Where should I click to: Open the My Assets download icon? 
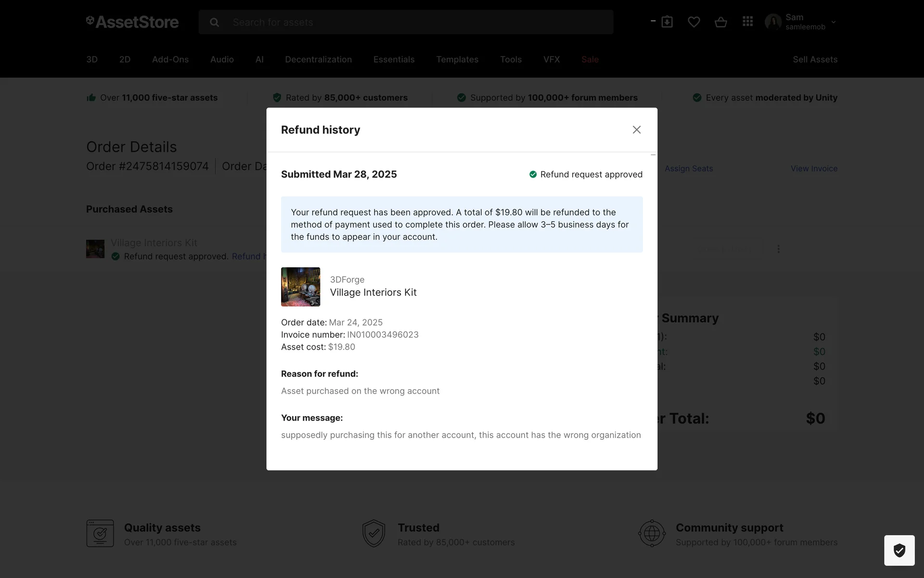667,22
